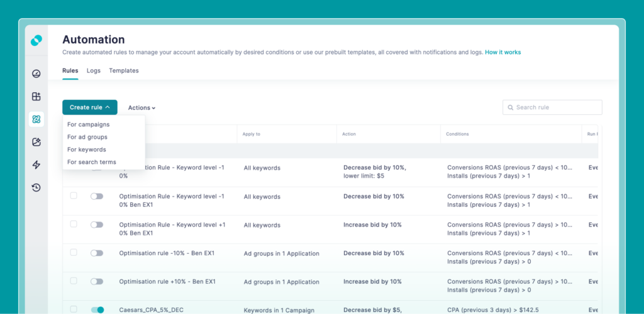This screenshot has height=314, width=644.
Task: Click Decrease bid by 10%, lower limit: $5
Action: click(x=375, y=171)
